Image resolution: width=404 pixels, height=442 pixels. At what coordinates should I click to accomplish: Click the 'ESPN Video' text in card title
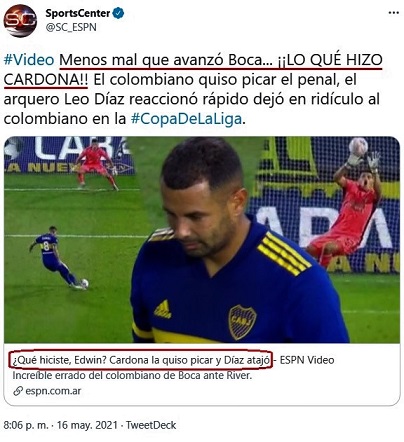tap(307, 360)
